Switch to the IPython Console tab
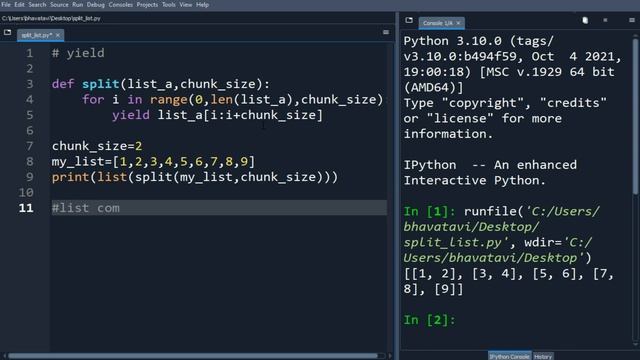 tap(509, 356)
